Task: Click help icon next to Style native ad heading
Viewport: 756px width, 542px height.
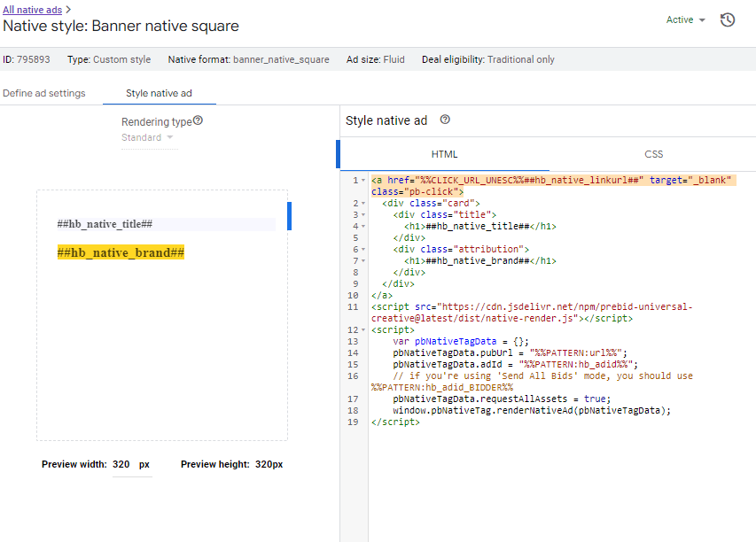Action: pyautogui.click(x=445, y=120)
